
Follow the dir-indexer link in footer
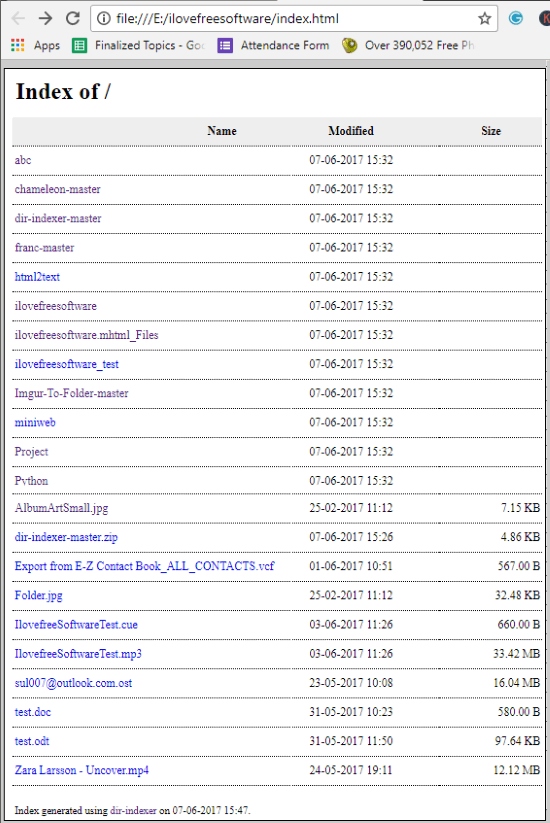133,810
